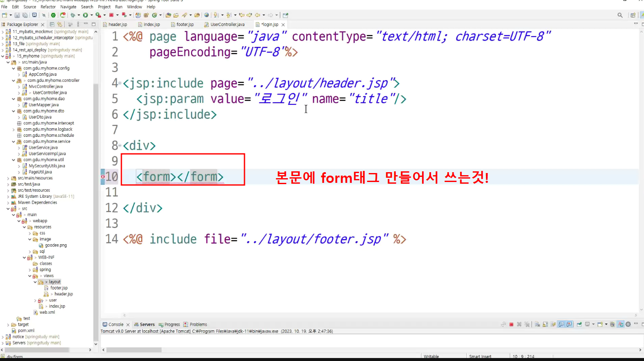The width and height of the screenshot is (644, 361).
Task: Select the PageUtil.java file
Action: (x=40, y=172)
